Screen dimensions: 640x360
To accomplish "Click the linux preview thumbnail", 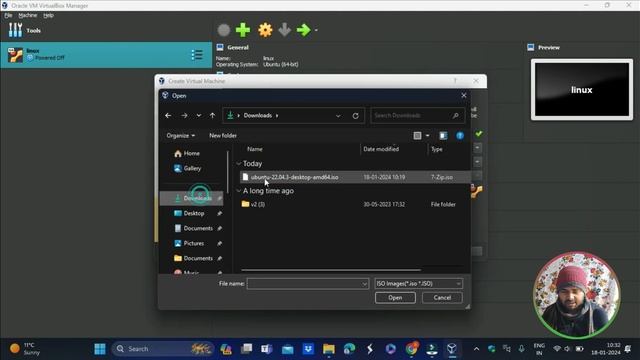I will pyautogui.click(x=582, y=90).
